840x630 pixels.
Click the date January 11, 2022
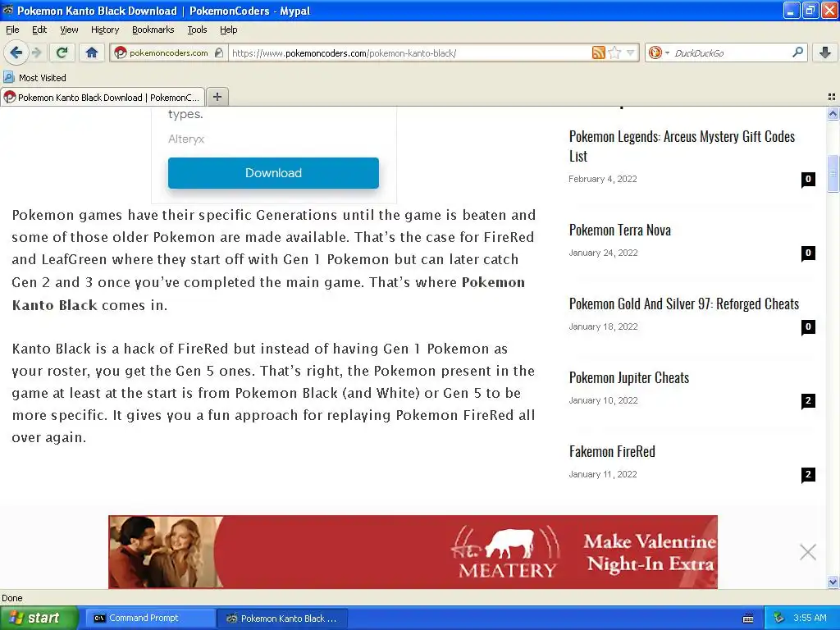pos(603,475)
